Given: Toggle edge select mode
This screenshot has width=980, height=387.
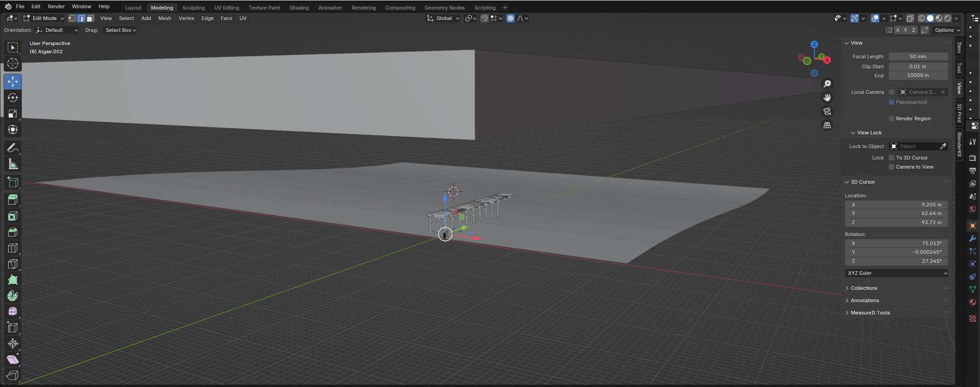Looking at the screenshot, I should pyautogui.click(x=81, y=18).
